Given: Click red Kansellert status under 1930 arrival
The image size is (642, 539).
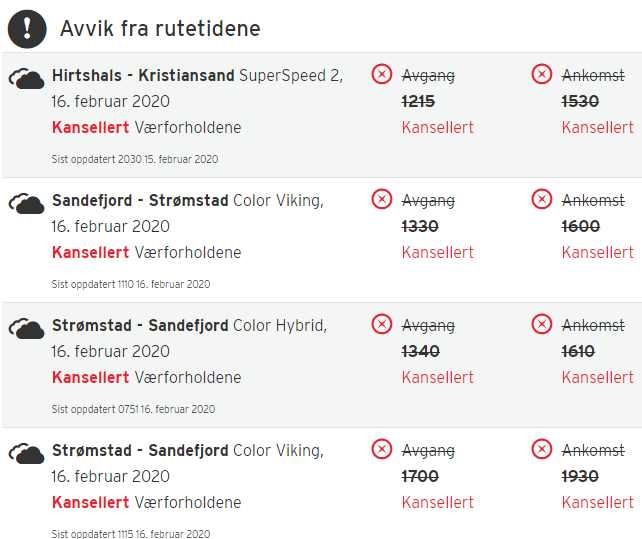Looking at the screenshot, I should (x=597, y=502).
